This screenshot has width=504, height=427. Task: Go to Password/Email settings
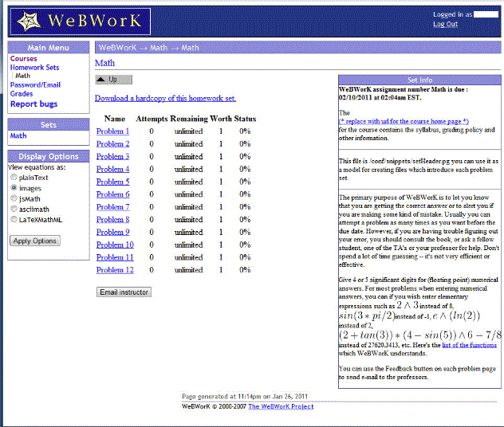(x=35, y=85)
